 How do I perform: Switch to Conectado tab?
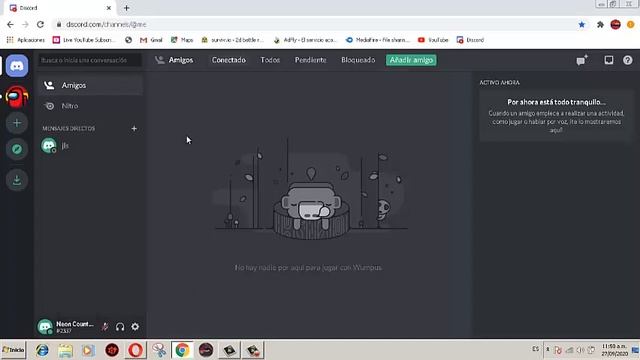tap(229, 60)
